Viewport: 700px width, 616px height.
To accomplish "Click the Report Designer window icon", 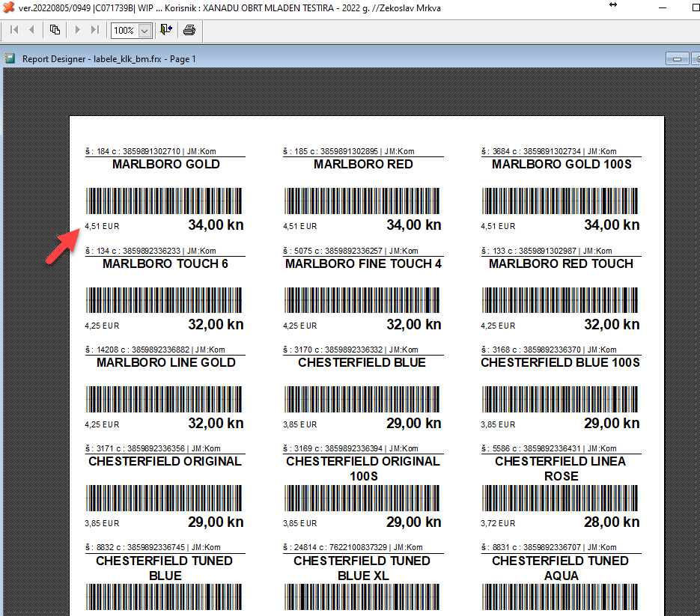I will 10,58.
